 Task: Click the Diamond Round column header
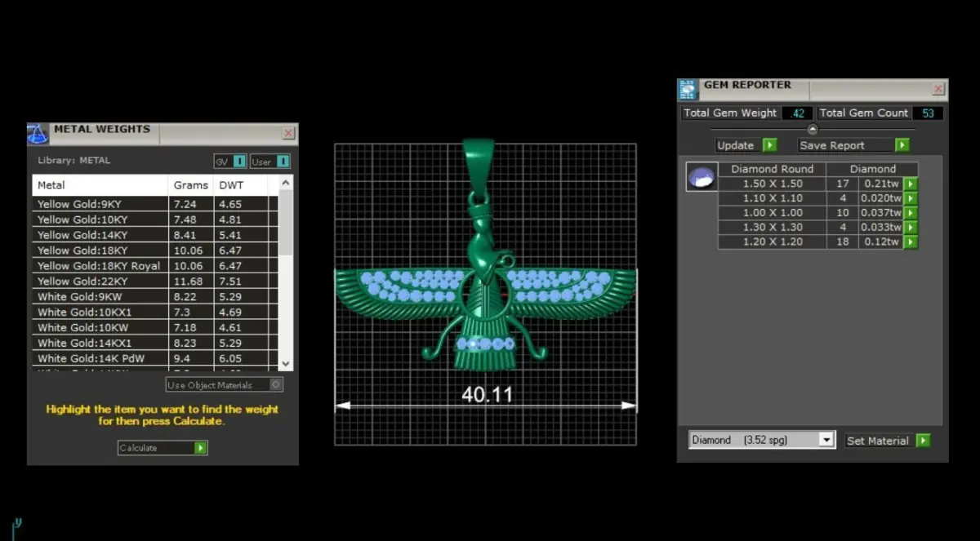772,169
